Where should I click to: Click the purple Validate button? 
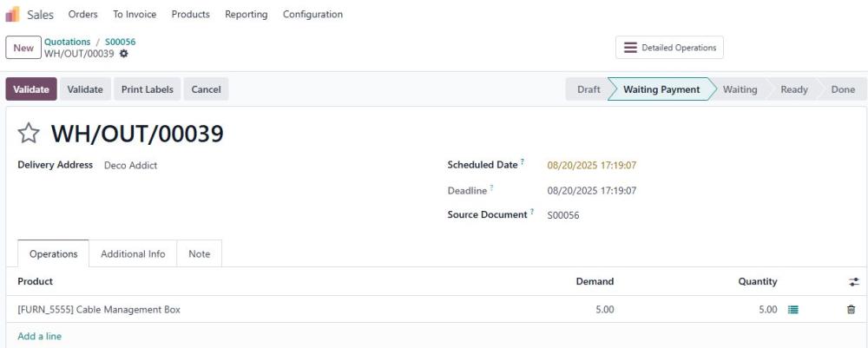click(x=31, y=89)
